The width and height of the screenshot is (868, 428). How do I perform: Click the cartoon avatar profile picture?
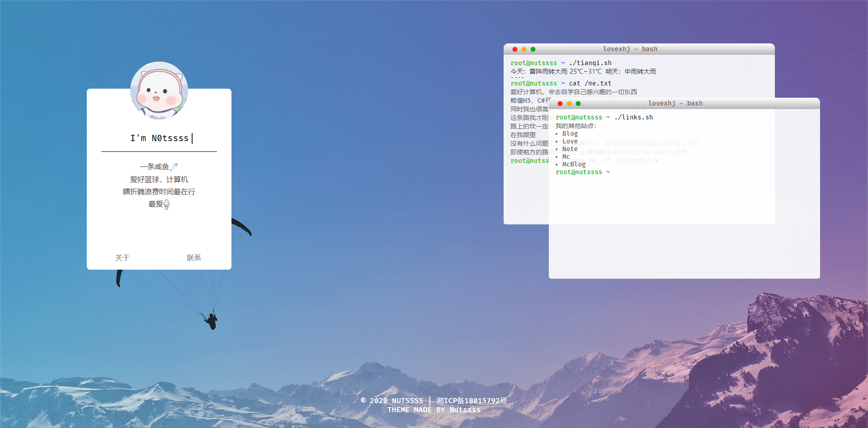coord(159,90)
